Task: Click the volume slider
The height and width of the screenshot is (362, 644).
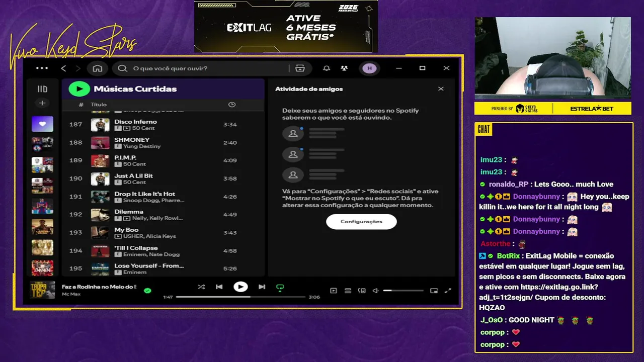Action: (x=403, y=291)
